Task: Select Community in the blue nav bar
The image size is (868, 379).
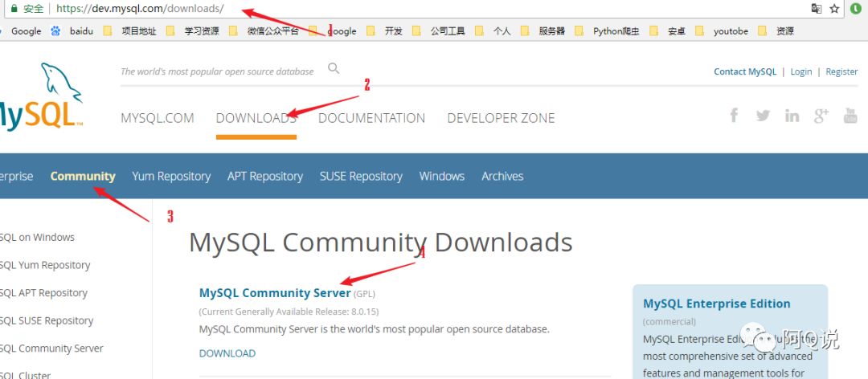Action: (83, 176)
